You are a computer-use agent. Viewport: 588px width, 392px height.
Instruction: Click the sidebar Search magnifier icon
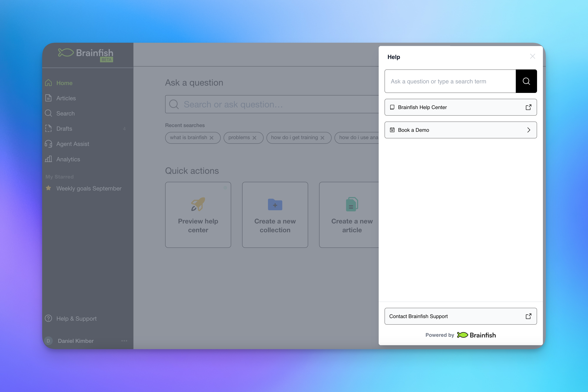[x=48, y=113]
